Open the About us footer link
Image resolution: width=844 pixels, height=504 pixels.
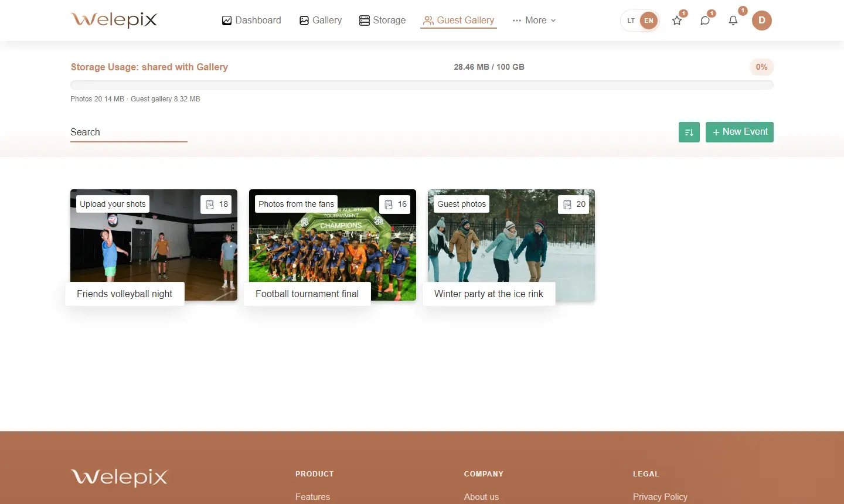point(481,496)
